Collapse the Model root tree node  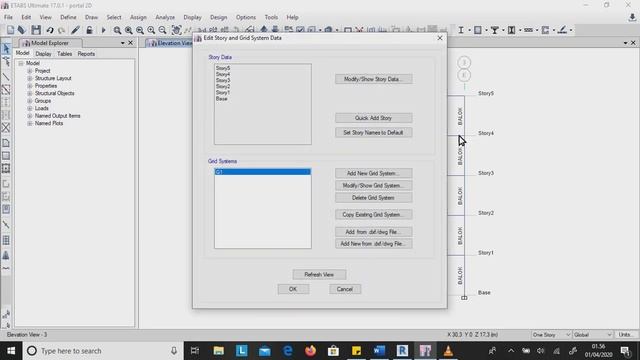[21, 63]
